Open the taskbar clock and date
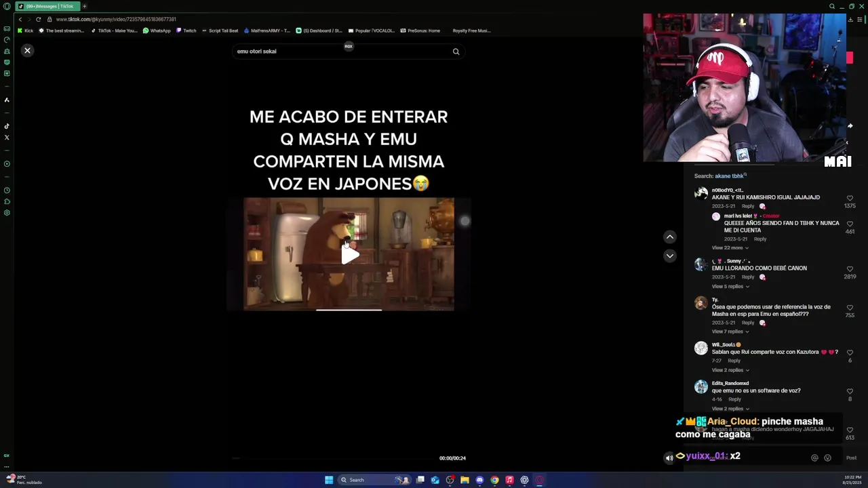The image size is (868, 488). [x=852, y=480]
